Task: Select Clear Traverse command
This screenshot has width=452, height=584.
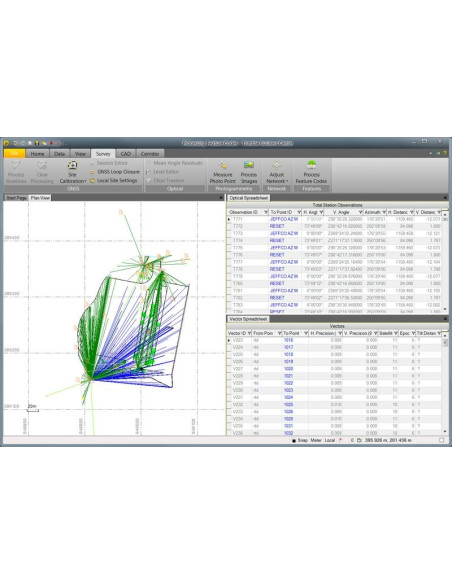Action: pyautogui.click(x=165, y=180)
